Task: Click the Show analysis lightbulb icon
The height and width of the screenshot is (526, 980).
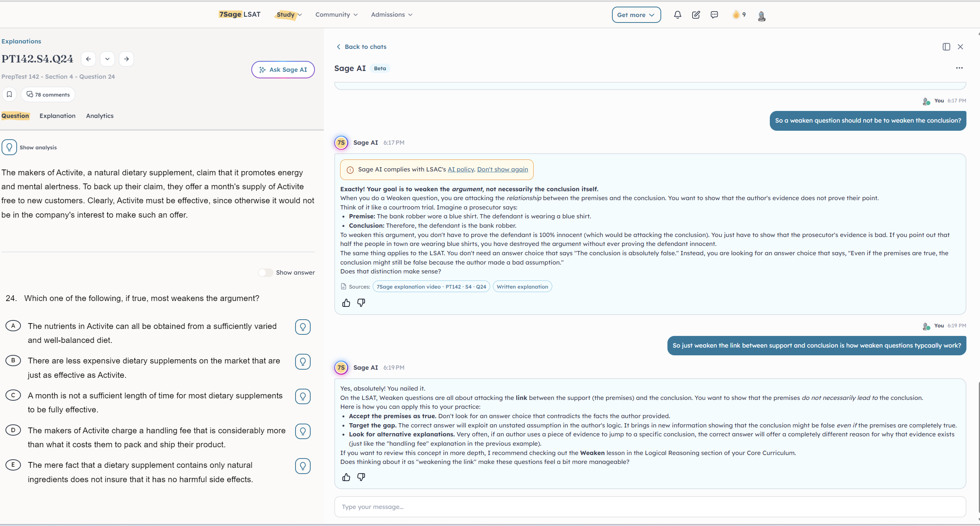Action: pos(9,147)
